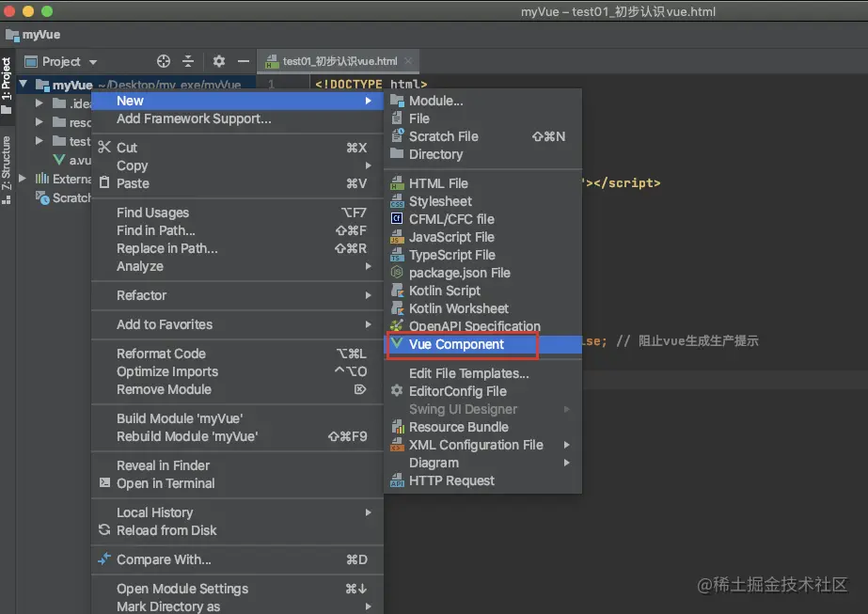
Task: Choose Optimize Imports
Action: (x=238, y=371)
